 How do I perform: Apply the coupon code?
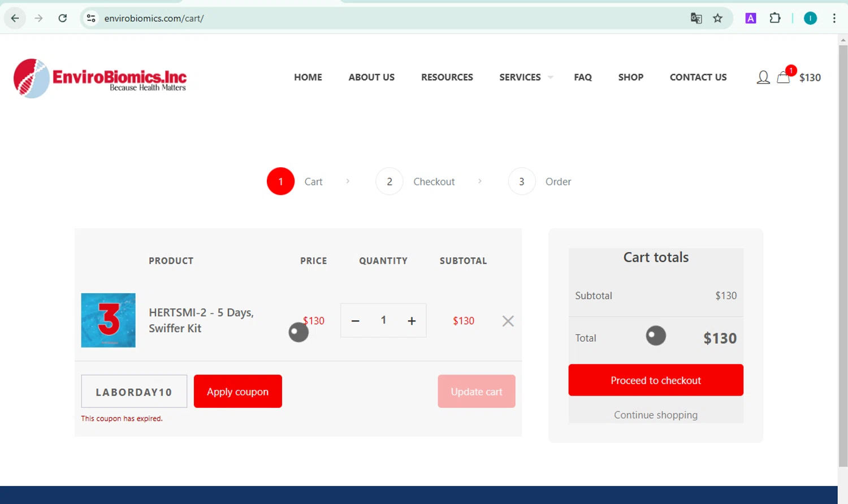coord(238,392)
